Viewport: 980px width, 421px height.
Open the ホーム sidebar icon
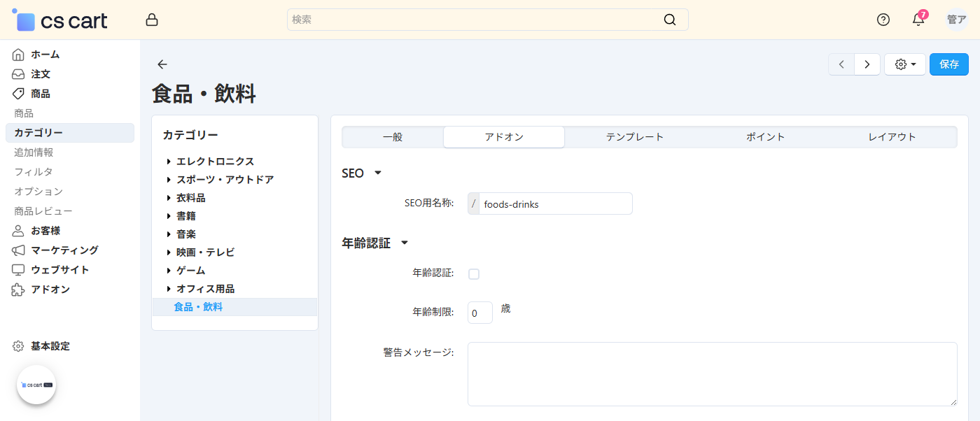tap(18, 54)
